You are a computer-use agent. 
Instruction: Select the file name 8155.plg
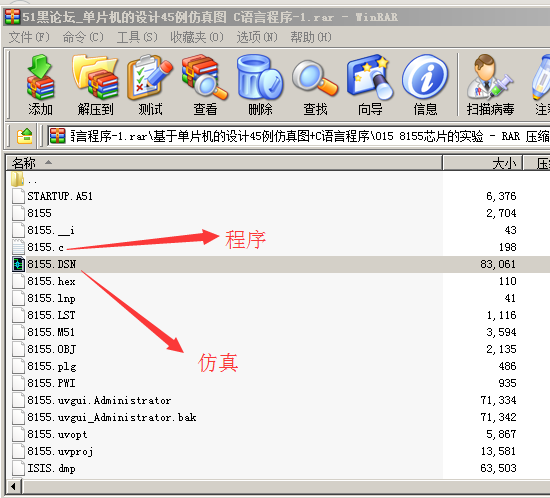[52, 366]
